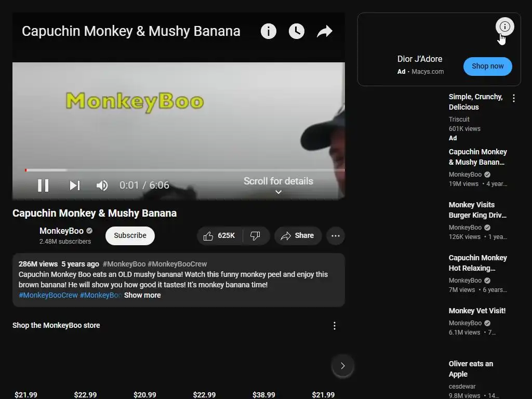Viewport: 532px width, 399px height.
Task: Click the 0:01 / 6:06 time display
Action: point(144,185)
